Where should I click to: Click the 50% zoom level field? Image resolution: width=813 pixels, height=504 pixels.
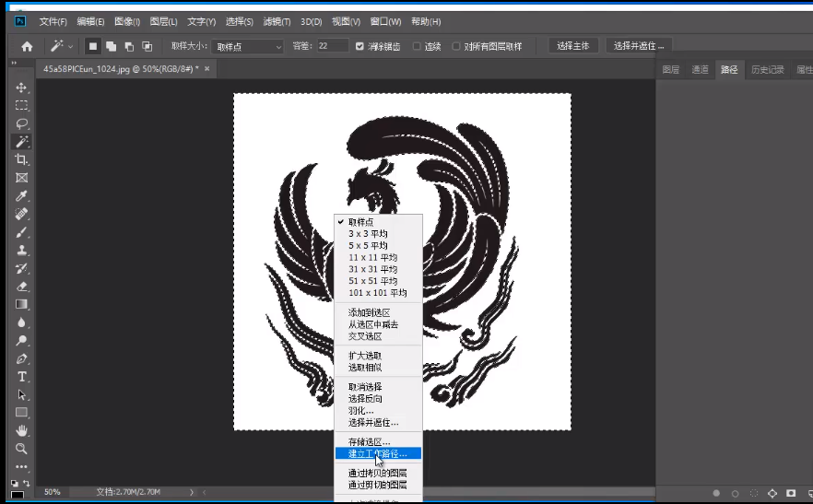point(52,491)
